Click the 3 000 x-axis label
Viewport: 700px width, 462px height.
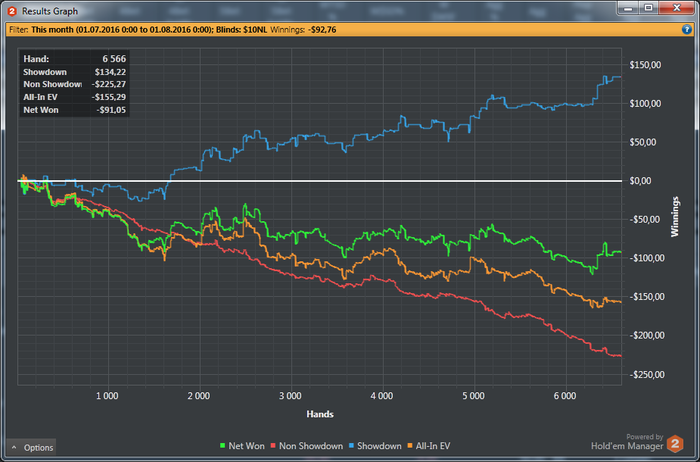pyautogui.click(x=290, y=396)
